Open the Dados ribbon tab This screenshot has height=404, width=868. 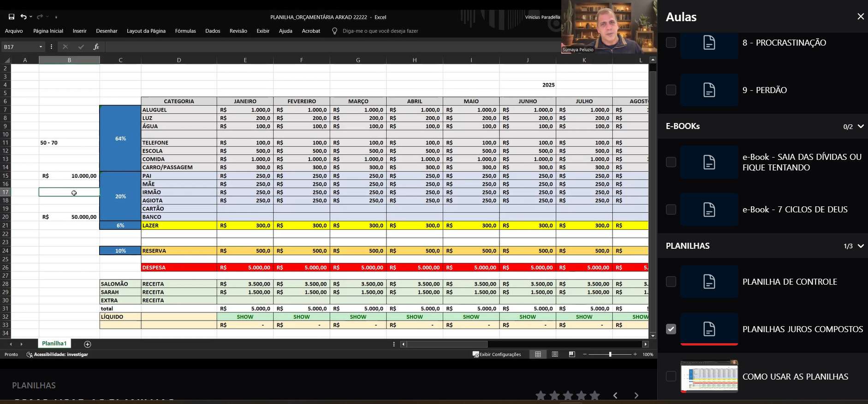213,31
